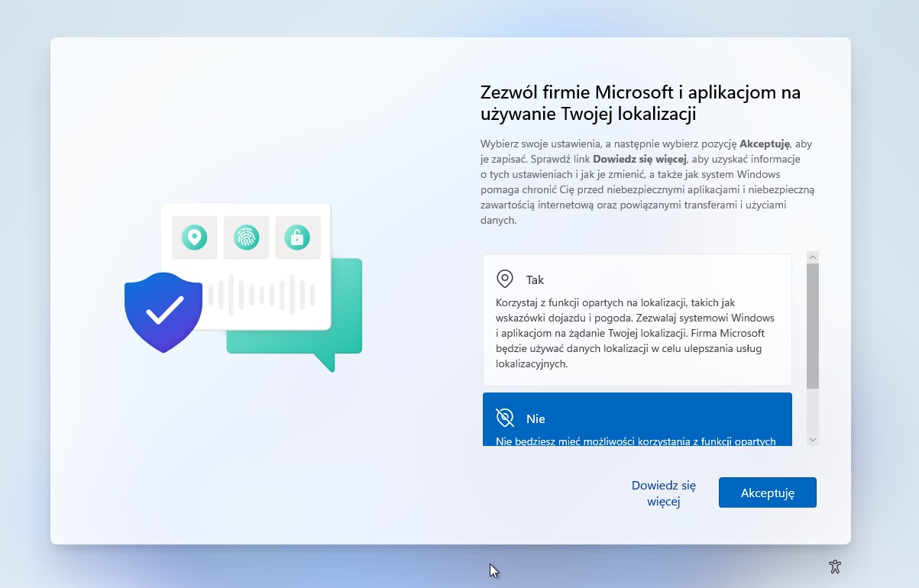Click the blue shield with checkmark
Image resolution: width=919 pixels, height=588 pixels.
coord(163,311)
